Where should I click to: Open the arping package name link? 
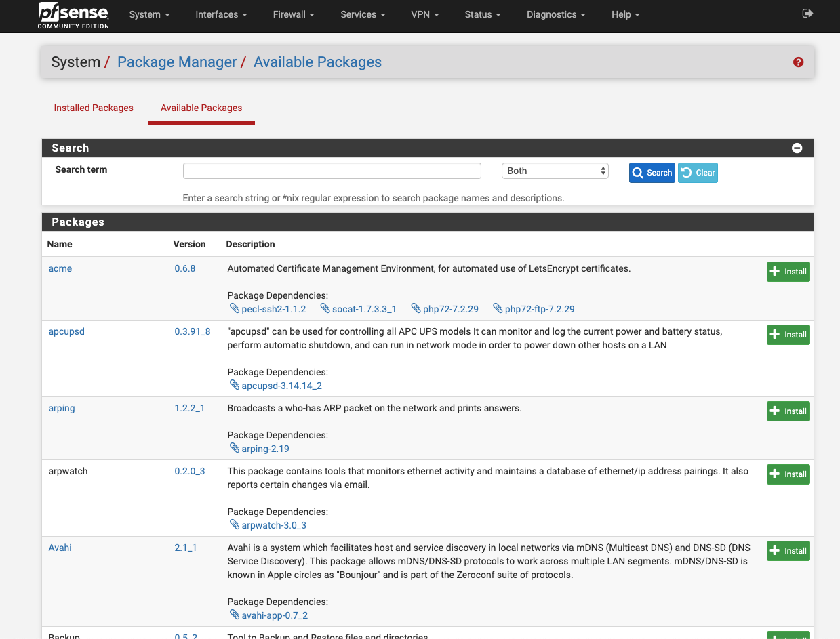pyautogui.click(x=62, y=408)
